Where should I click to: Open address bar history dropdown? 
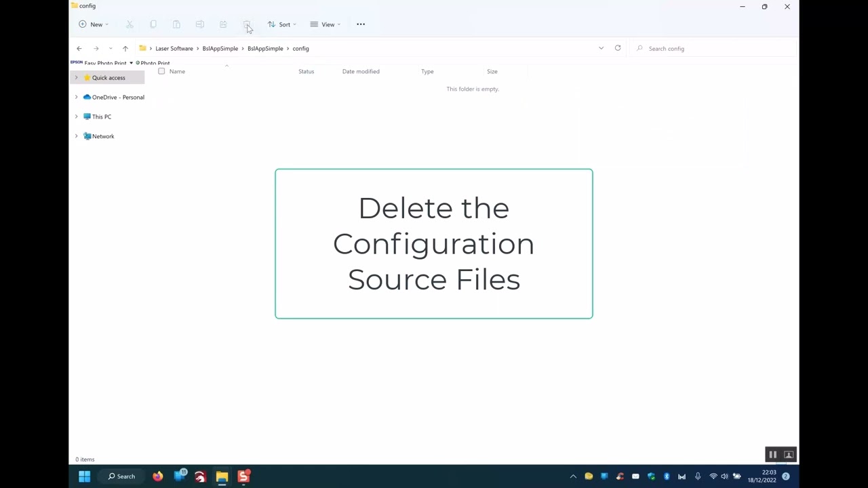pyautogui.click(x=601, y=48)
